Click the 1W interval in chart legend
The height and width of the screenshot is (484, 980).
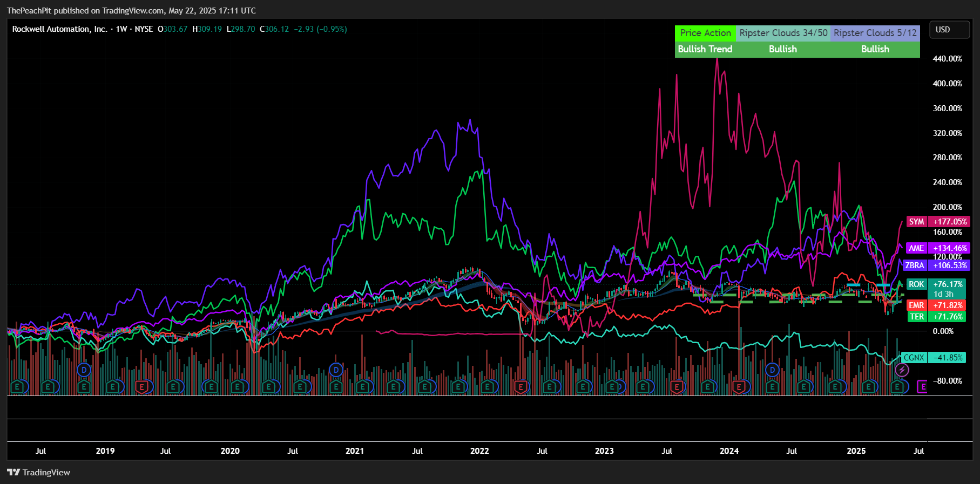(121, 29)
